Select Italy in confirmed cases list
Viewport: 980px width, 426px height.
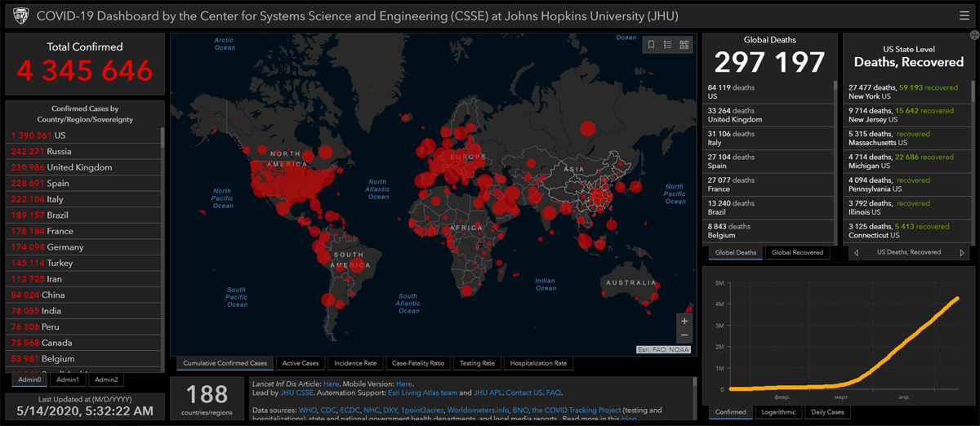click(84, 199)
